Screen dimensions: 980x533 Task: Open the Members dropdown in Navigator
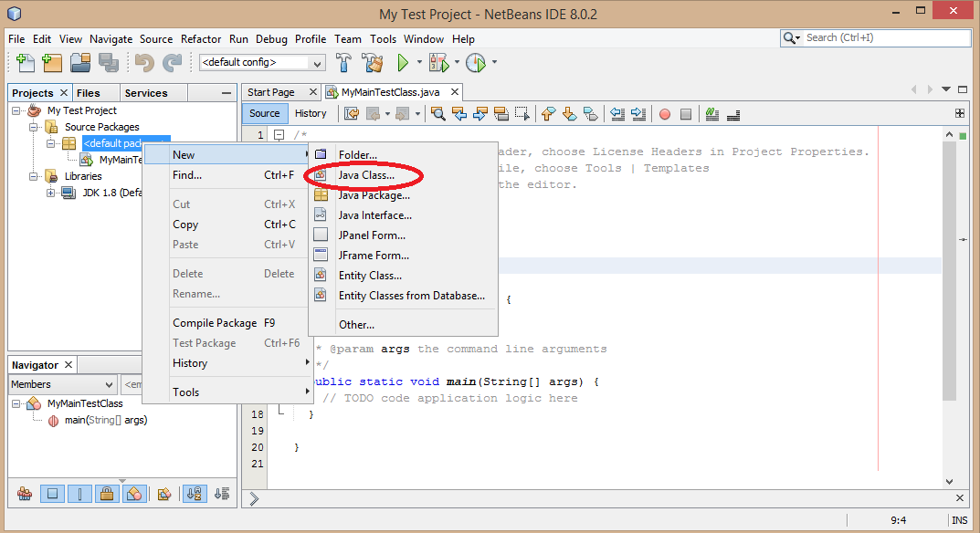(62, 385)
